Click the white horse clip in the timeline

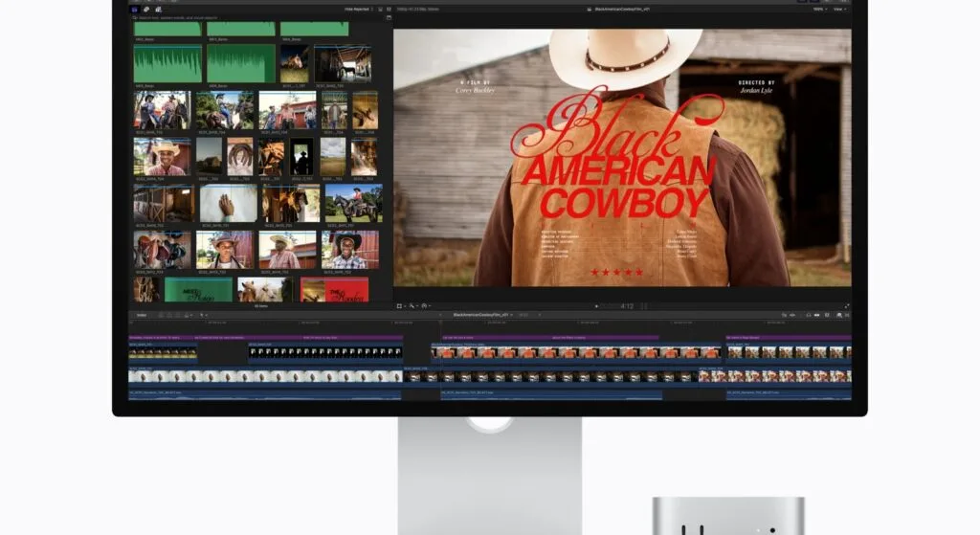(265, 376)
